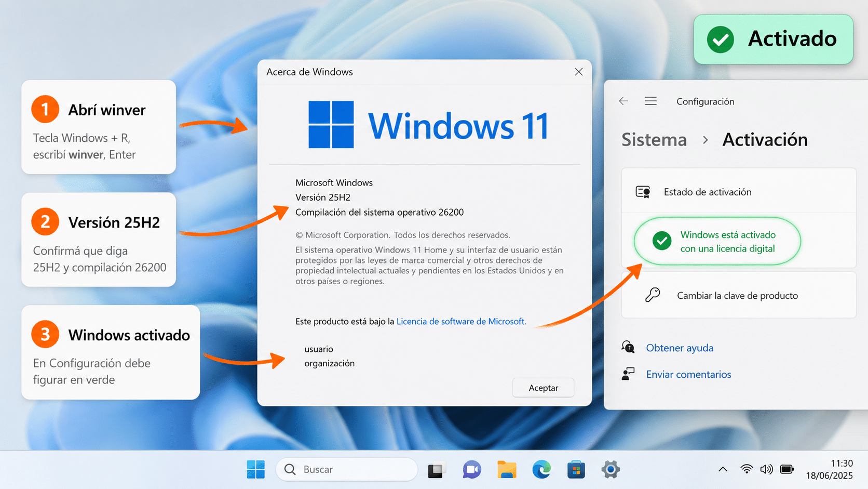
Task: Click the Versión 25H2 line in dialog
Action: tap(323, 197)
